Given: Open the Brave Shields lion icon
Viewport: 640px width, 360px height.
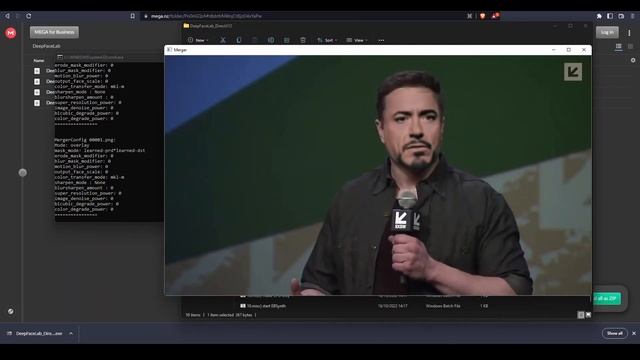Looking at the screenshot, I should point(482,16).
